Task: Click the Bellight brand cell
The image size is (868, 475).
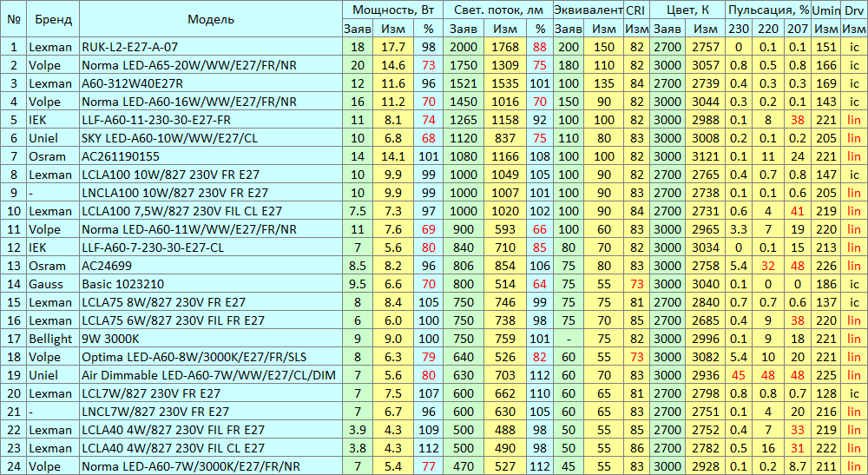Action: [53, 340]
